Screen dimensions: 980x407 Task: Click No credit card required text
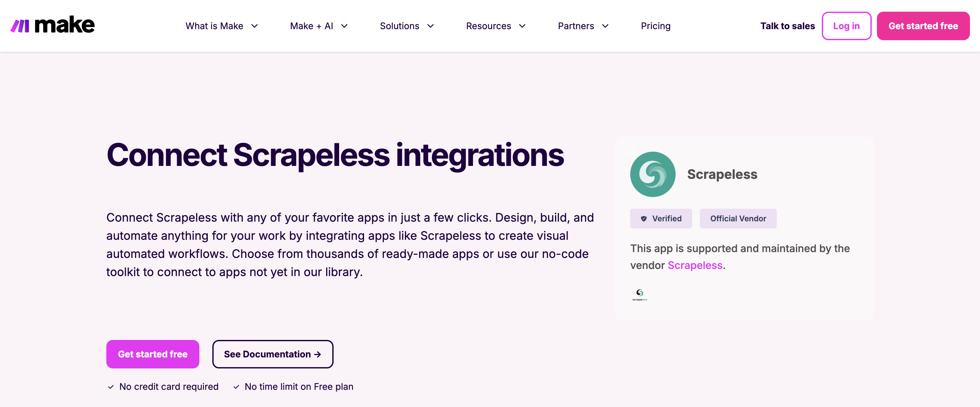(x=169, y=387)
